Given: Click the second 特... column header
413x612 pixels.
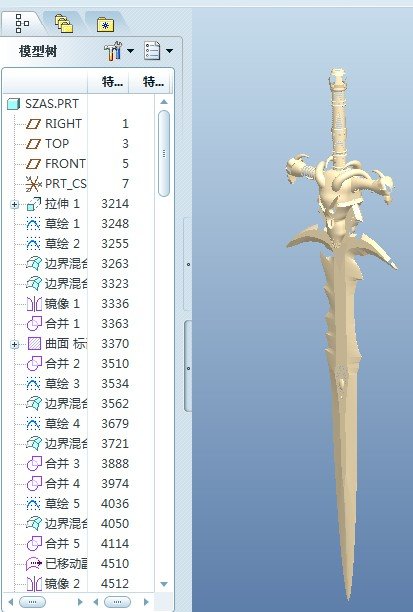Looking at the screenshot, I should (153, 82).
